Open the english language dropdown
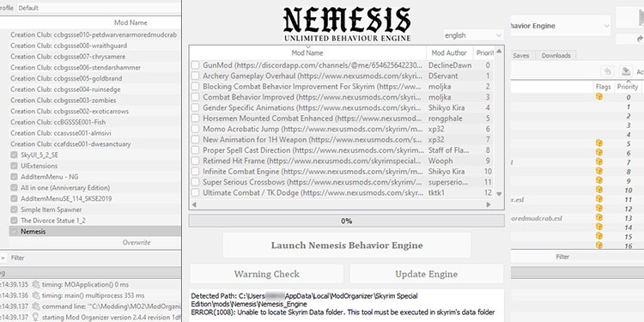This screenshot has width=644, height=322. (x=473, y=35)
